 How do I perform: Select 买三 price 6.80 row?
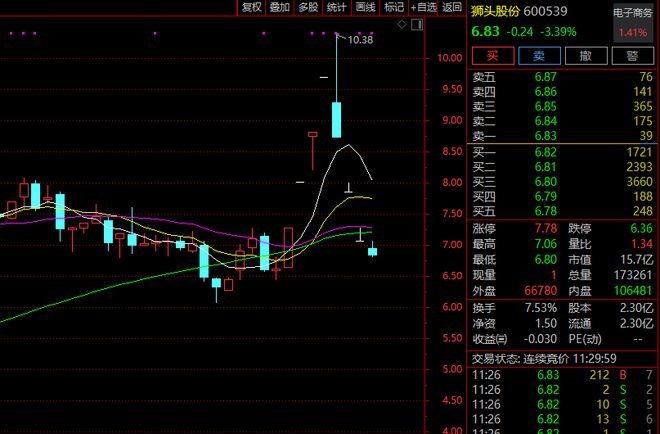pos(562,181)
